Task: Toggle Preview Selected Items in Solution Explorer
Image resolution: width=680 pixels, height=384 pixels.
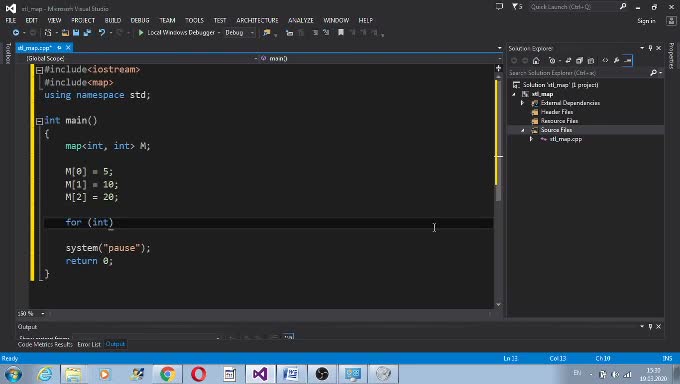Action: tap(628, 61)
